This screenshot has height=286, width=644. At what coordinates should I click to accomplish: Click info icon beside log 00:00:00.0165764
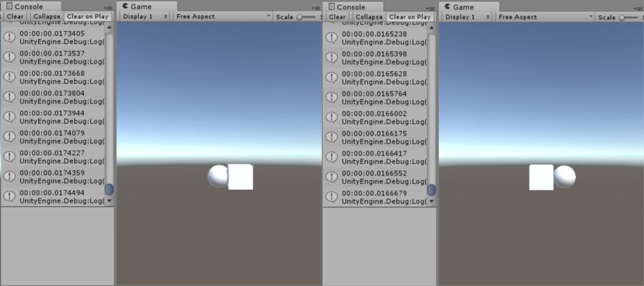click(x=331, y=97)
